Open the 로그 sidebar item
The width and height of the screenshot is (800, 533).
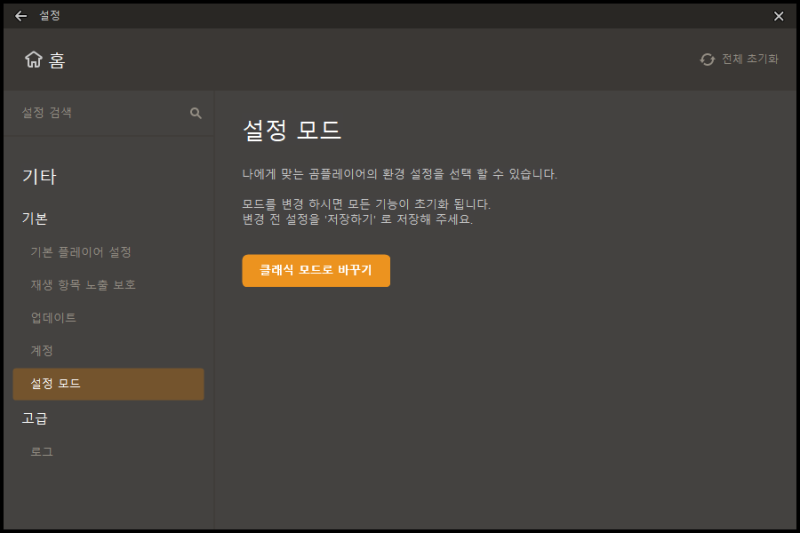tap(42, 451)
